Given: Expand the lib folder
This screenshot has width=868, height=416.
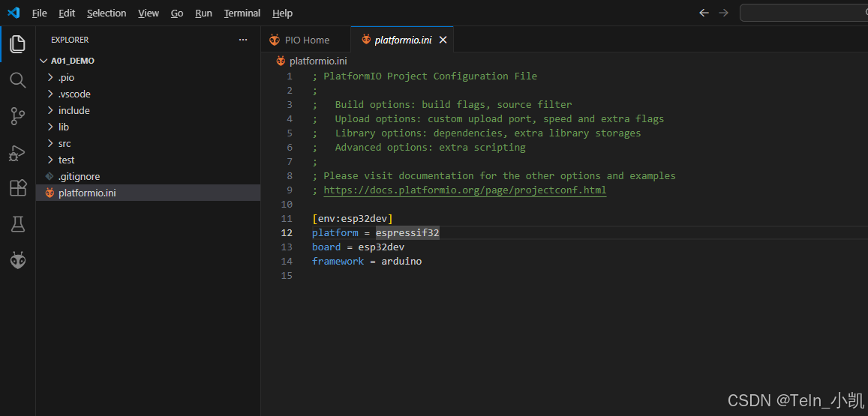Looking at the screenshot, I should click(149, 127).
